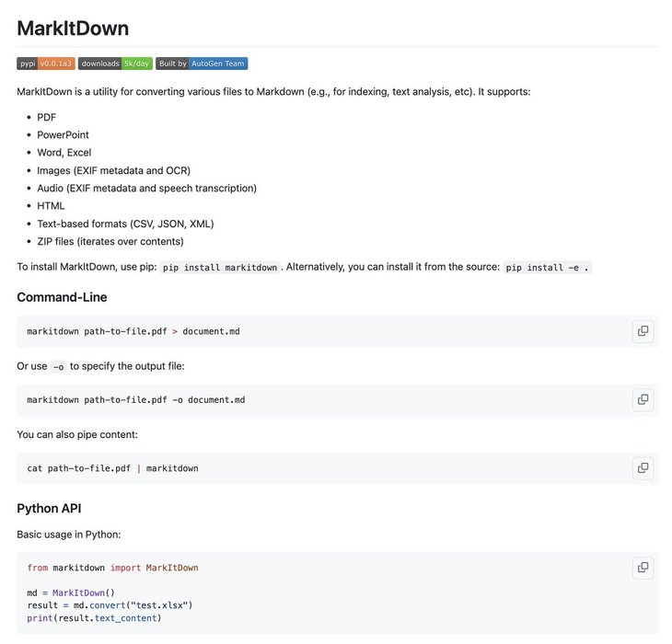
Task: Copy the path-to-file.pdf > document.md command
Action: 643,331
